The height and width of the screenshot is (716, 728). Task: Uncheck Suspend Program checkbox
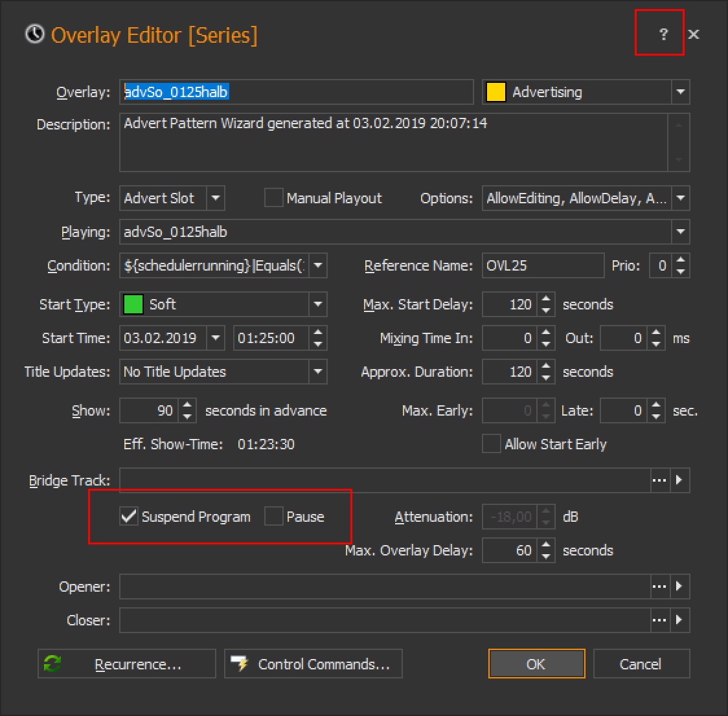click(129, 517)
